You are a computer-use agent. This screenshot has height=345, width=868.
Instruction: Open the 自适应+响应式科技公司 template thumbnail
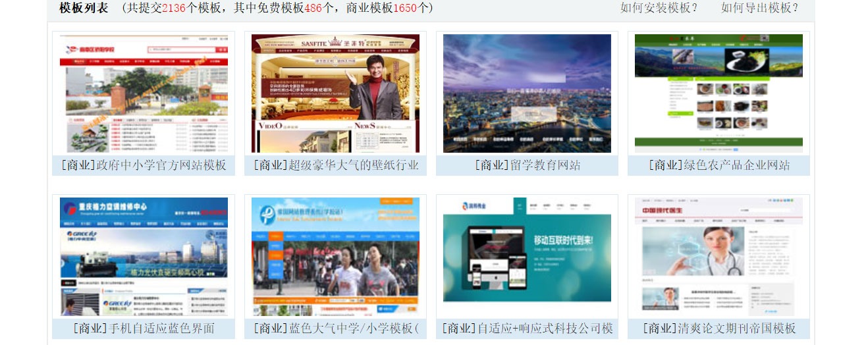527,257
